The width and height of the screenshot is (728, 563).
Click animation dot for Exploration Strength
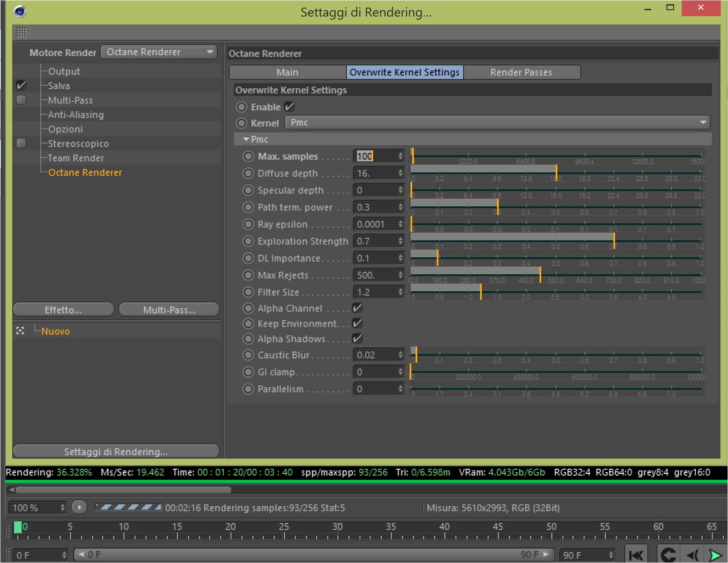(248, 241)
